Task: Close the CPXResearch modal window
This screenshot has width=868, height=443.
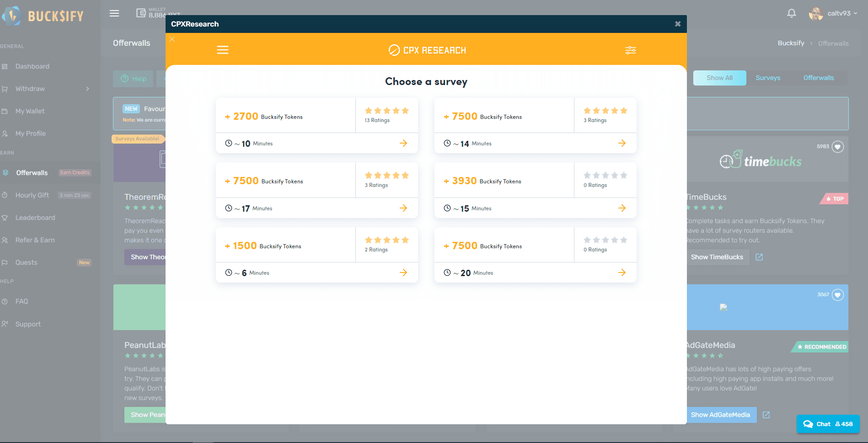Action: coord(678,24)
